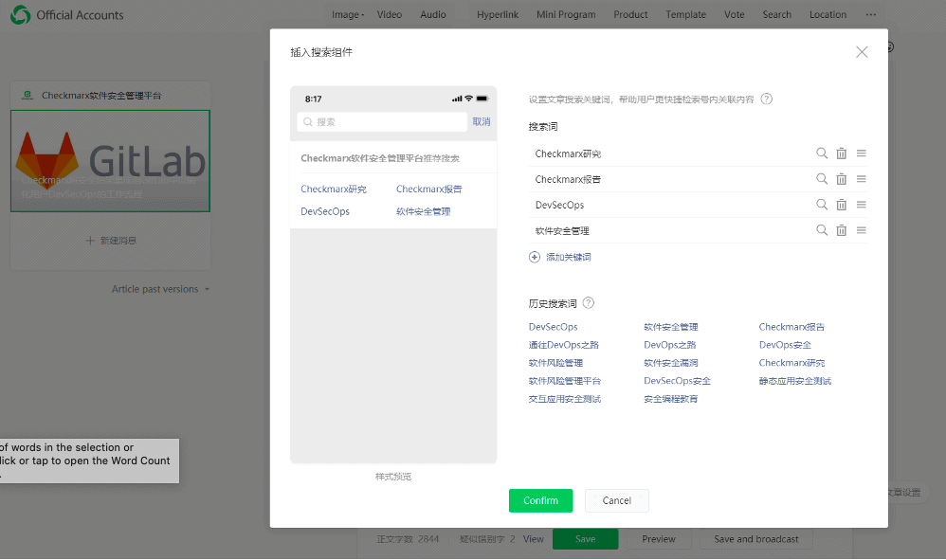Image resolution: width=946 pixels, height=560 pixels.
Task: Click the search icon in the 软件安全管理 keyword row
Action: click(x=822, y=230)
